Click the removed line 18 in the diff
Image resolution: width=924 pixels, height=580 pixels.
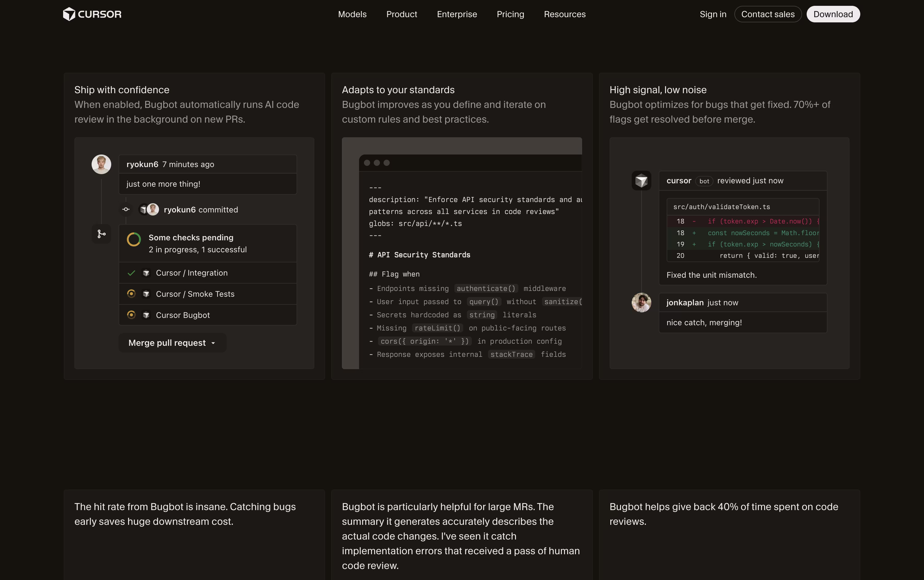(743, 221)
